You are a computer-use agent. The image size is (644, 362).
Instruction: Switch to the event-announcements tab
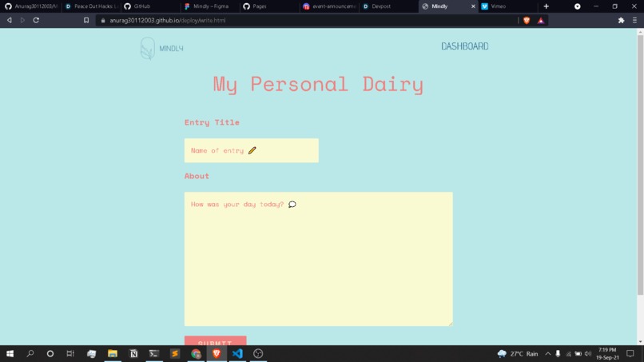point(329,6)
